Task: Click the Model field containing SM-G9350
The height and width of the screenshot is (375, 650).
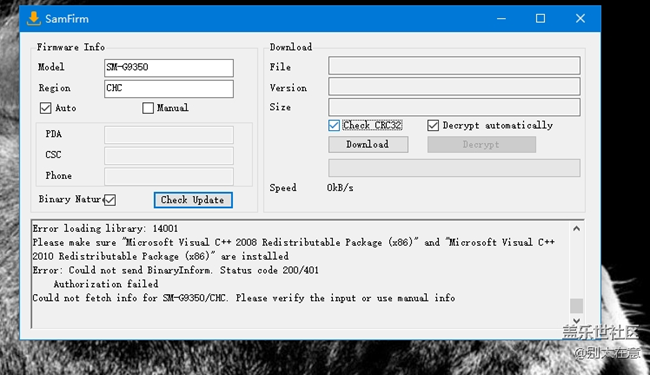Action: 169,68
